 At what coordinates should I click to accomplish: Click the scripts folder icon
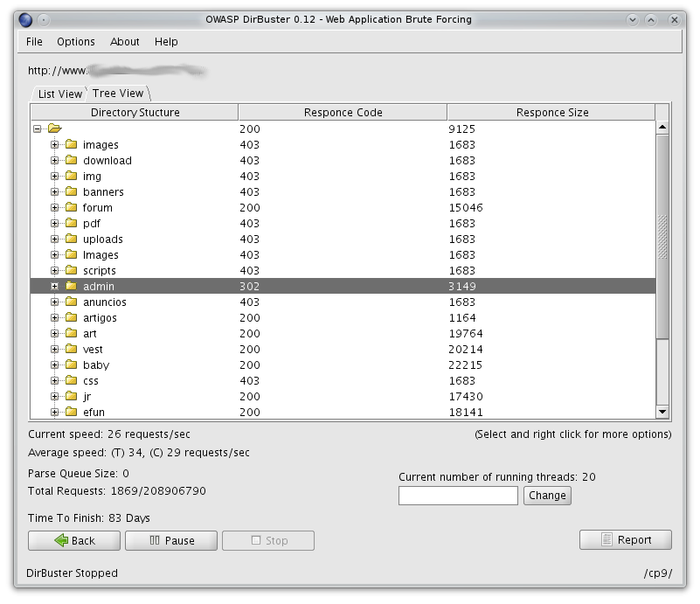[71, 271]
